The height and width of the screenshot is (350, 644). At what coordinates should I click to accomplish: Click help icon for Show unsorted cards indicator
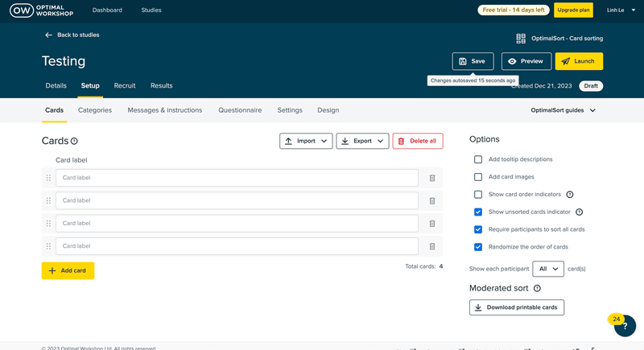579,212
